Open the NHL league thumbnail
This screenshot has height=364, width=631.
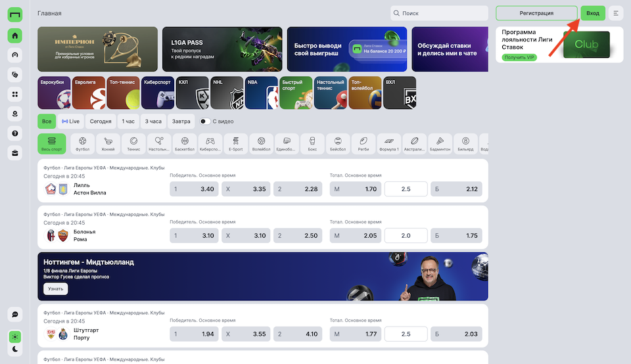click(227, 93)
